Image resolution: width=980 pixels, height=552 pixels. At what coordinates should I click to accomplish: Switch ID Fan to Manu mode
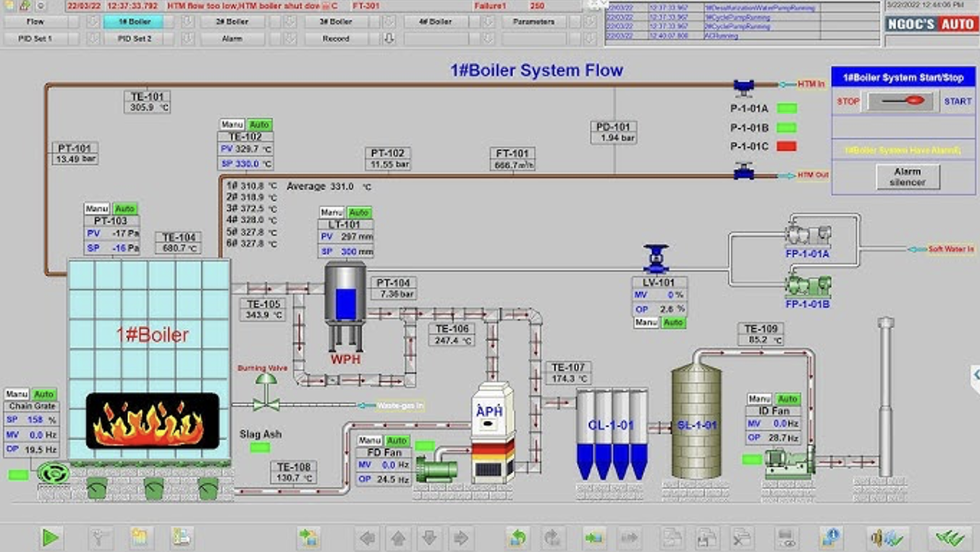[x=759, y=399]
